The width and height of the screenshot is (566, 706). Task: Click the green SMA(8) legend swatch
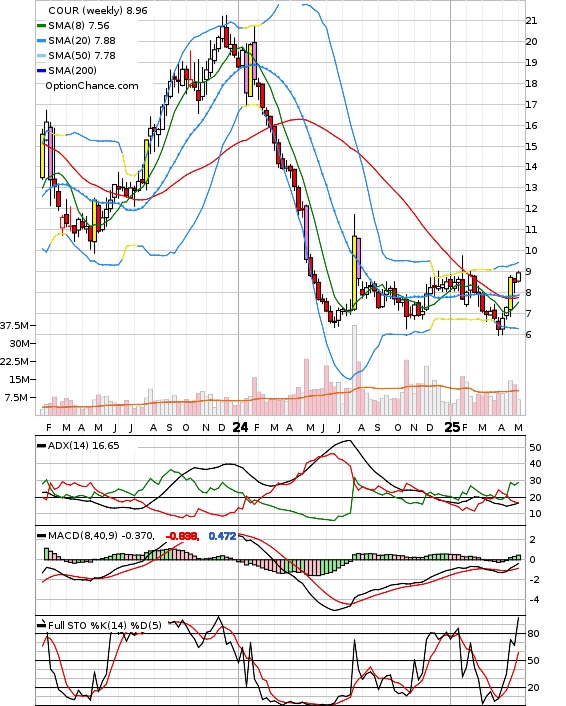[41, 26]
